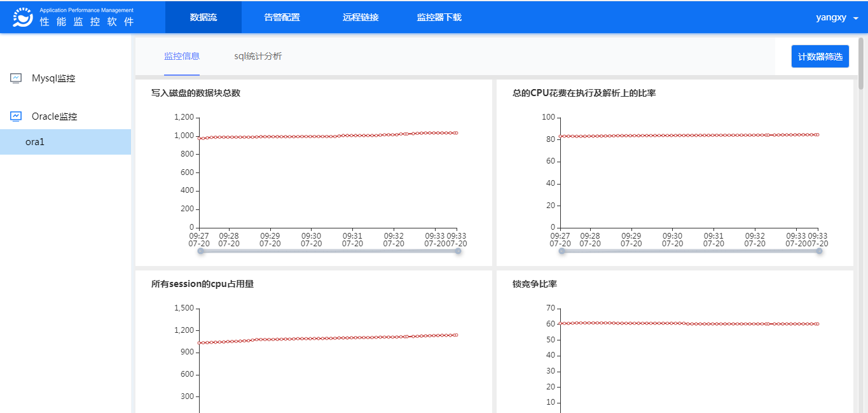868x413 pixels.
Task: Click the APM logo icon
Action: click(x=23, y=18)
